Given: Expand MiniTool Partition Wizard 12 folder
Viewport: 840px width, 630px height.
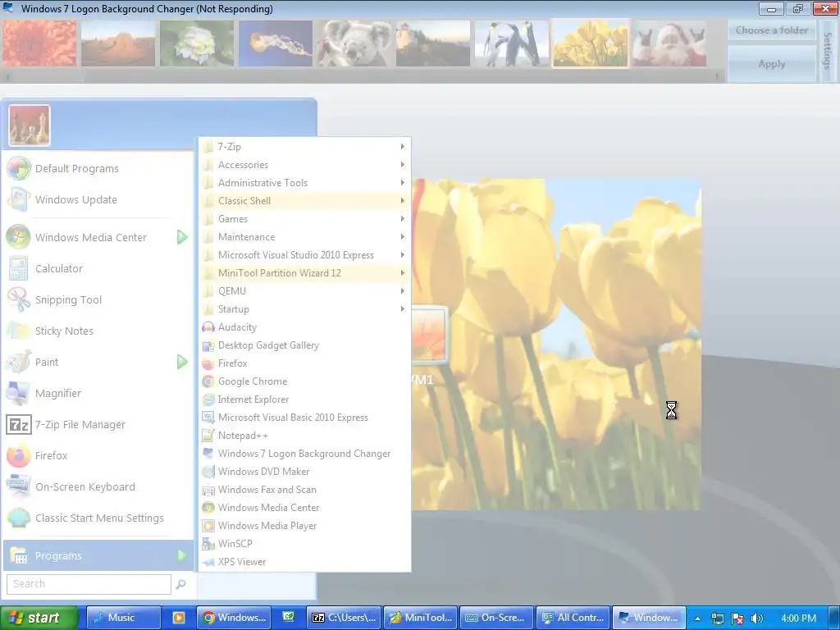Looking at the screenshot, I should [x=304, y=272].
